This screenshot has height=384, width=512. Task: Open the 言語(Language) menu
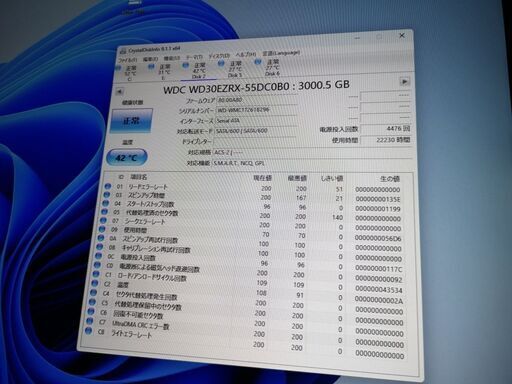coord(281,53)
